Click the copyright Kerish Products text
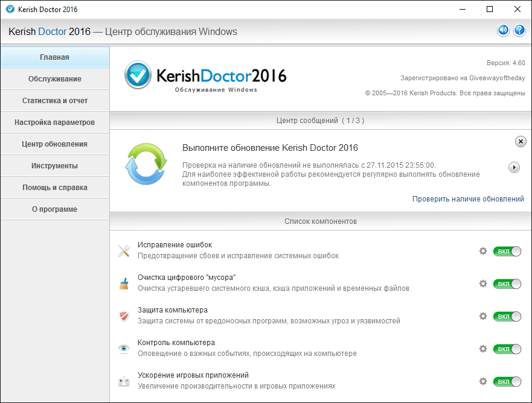This screenshot has height=403, width=532. click(445, 93)
